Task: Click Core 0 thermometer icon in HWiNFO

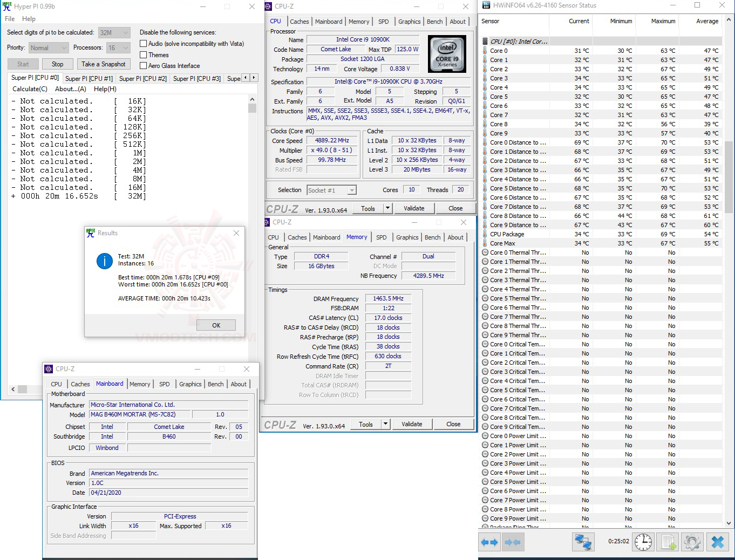Action: pyautogui.click(x=485, y=51)
